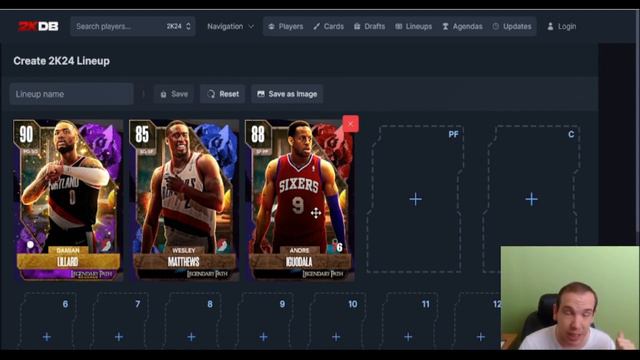Switch to the Lineups tab
The width and height of the screenshot is (640, 360).
tap(413, 26)
